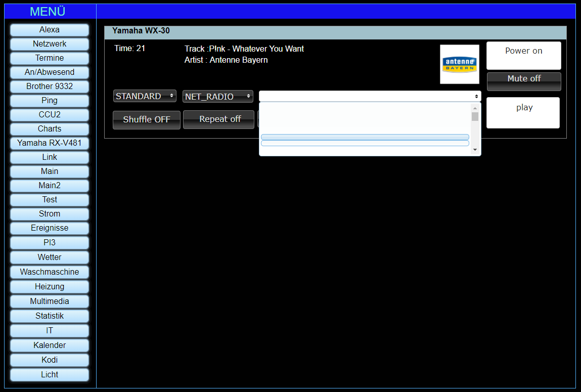Click the play button
Viewport: 581px width, 392px height.
coord(523,113)
